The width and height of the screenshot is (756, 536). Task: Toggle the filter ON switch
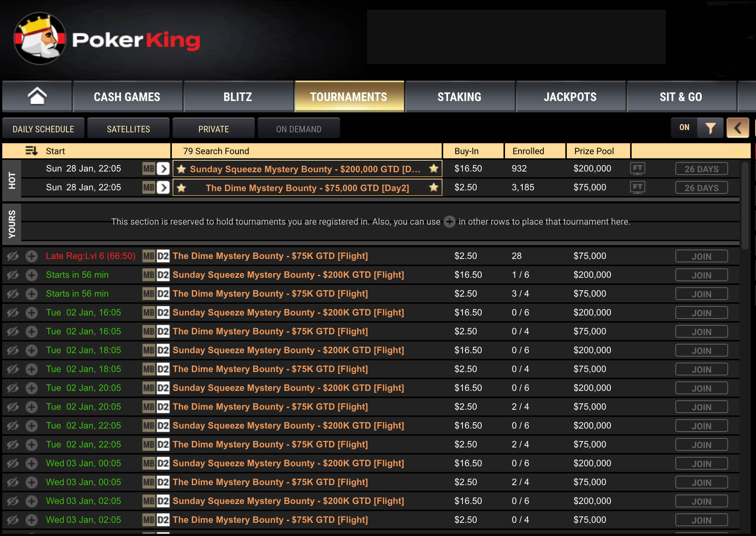(x=684, y=128)
